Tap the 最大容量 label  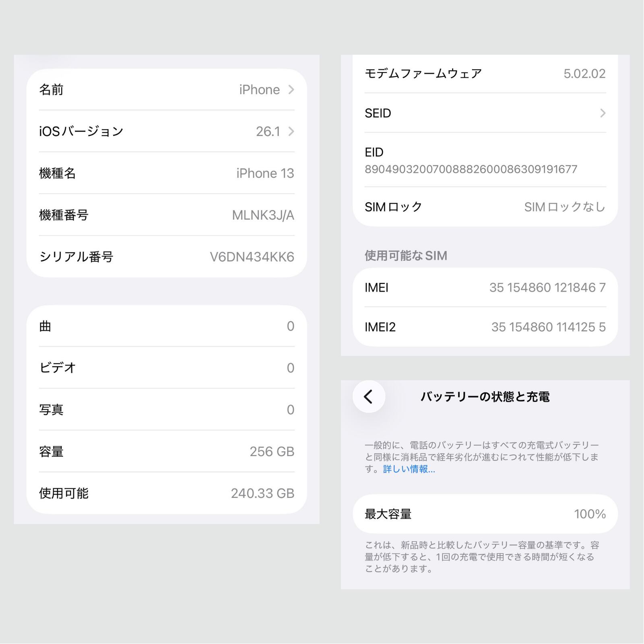click(388, 514)
